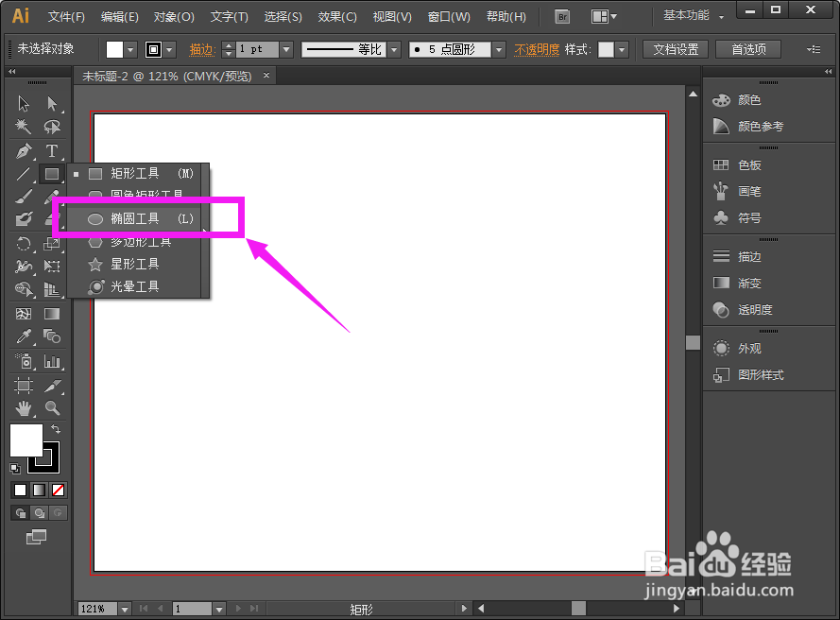This screenshot has width=840, height=620.
Task: Select the Selection tool arrow
Action: tap(23, 103)
